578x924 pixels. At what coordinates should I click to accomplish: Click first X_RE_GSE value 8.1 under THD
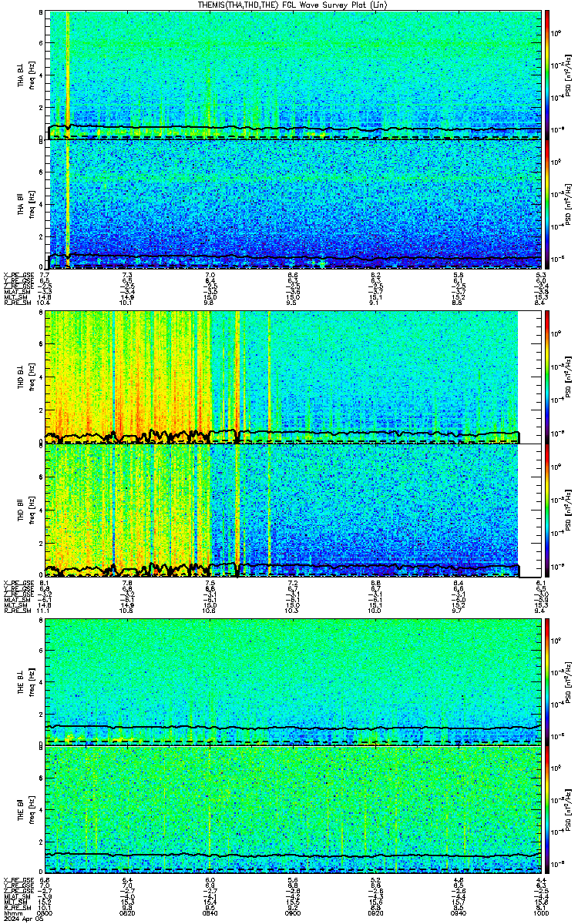point(44,582)
